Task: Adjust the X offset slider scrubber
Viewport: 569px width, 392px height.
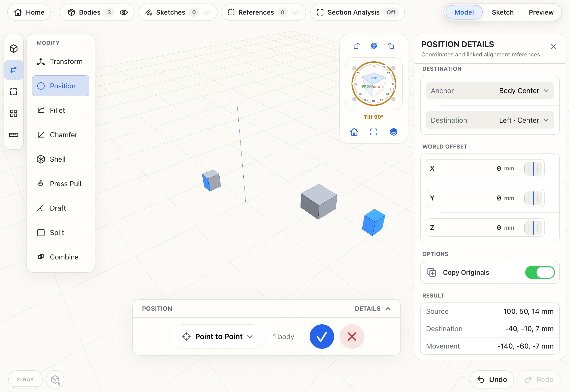Action: [x=533, y=169]
